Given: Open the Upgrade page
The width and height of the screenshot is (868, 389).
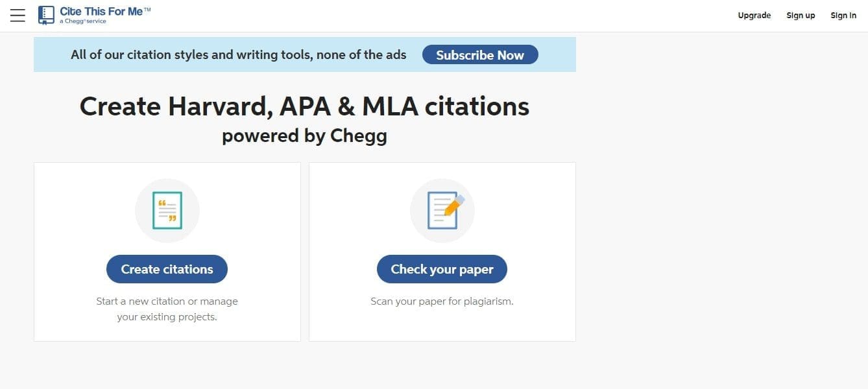Looking at the screenshot, I should [754, 16].
